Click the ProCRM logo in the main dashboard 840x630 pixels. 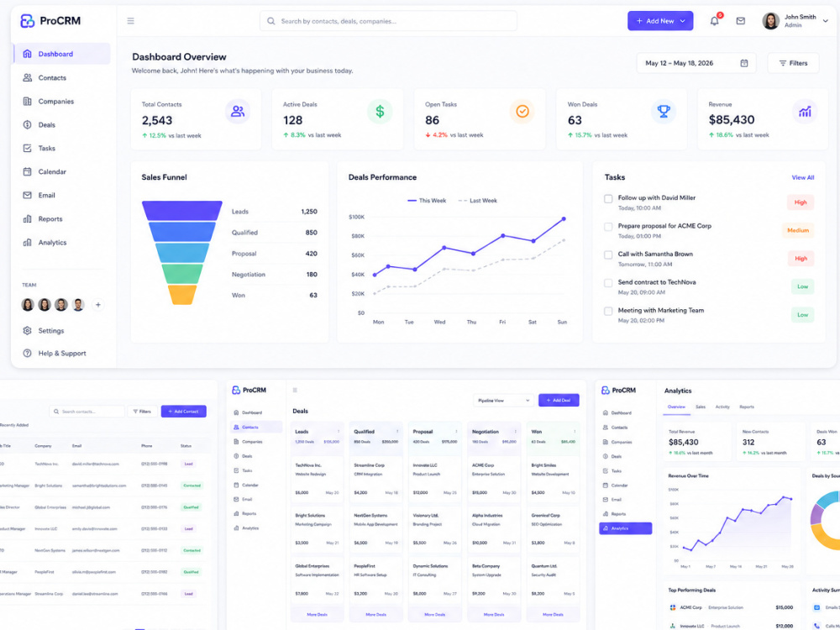[50, 21]
